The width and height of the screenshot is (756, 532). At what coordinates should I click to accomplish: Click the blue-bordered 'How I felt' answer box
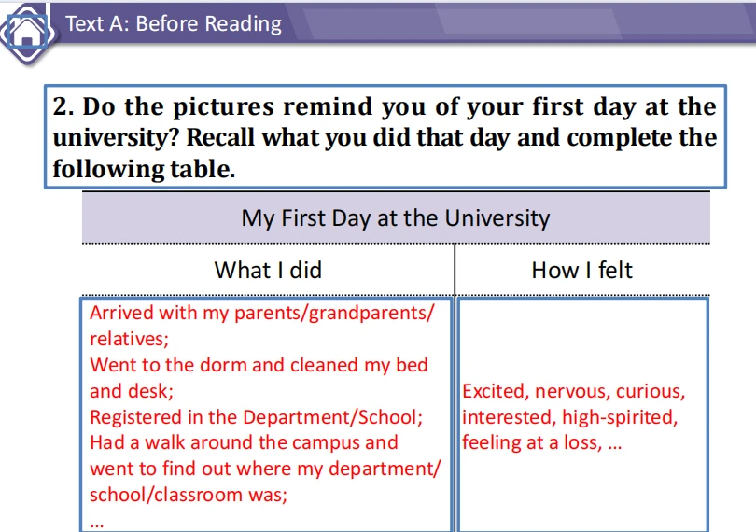coord(582,414)
